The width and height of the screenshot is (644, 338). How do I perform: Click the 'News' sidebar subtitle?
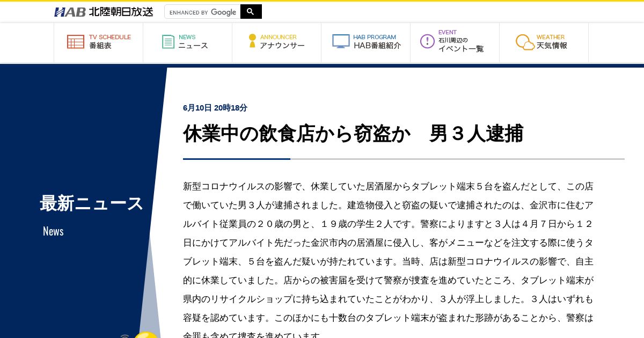point(53,231)
